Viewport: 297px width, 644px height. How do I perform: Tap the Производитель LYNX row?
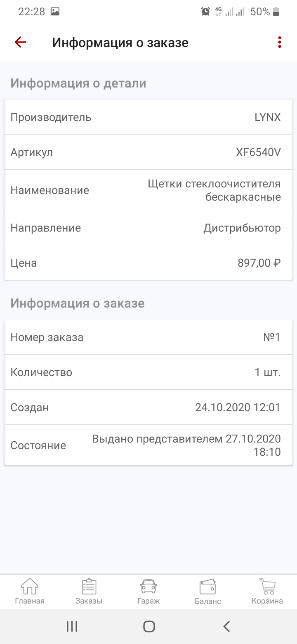coord(148,117)
